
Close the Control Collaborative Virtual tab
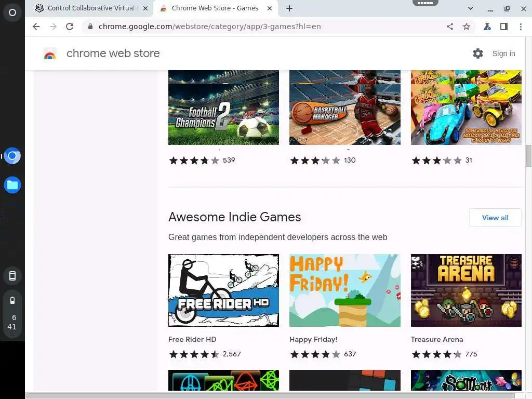[x=145, y=8]
